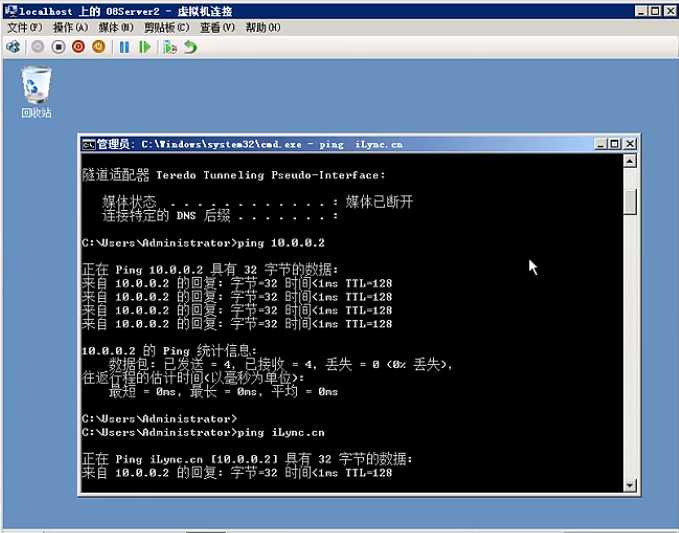Open the 帮助(H) menu

[x=263, y=28]
